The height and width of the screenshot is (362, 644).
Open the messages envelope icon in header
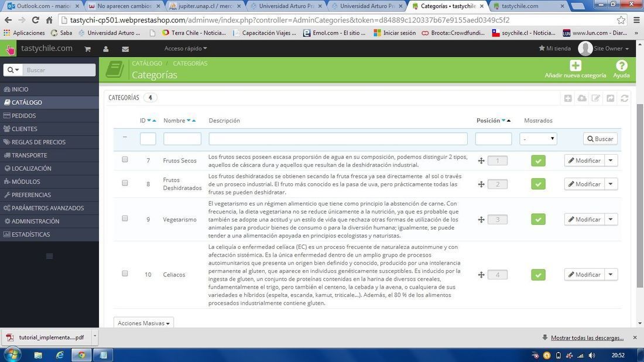[125, 49]
